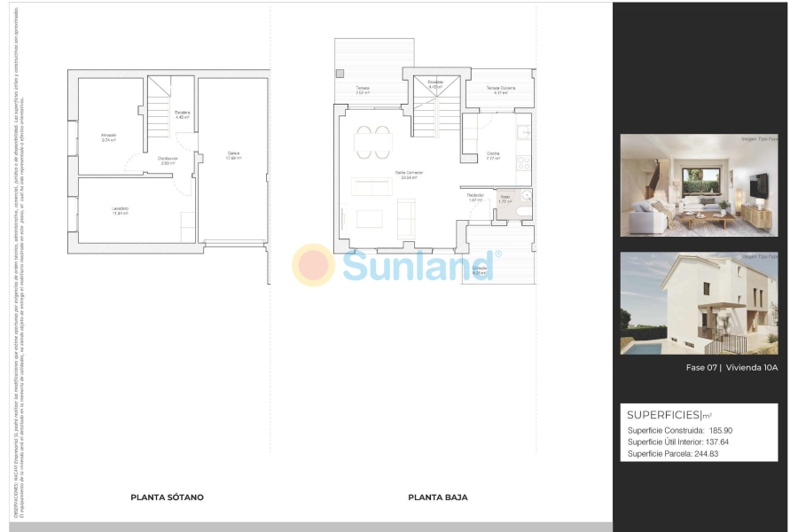Open the Almacén room details
798x532 pixels.
tap(109, 137)
